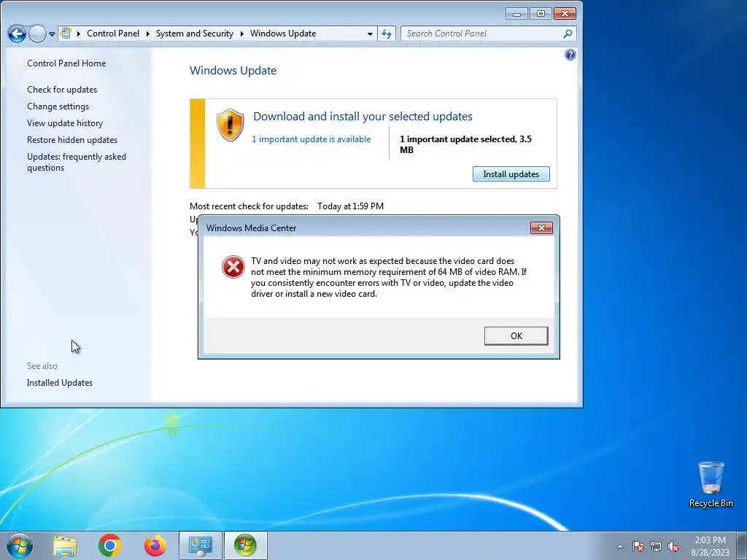Click the network icon in system tray
This screenshot has width=747, height=560.
coord(656,546)
